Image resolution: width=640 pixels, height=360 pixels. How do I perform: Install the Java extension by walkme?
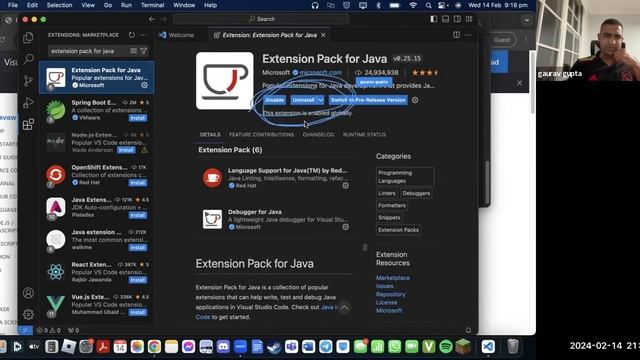[x=138, y=247]
